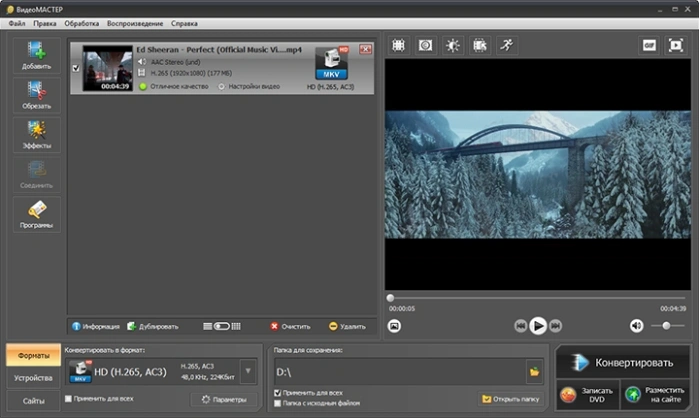Check Папка с исходным файлом option

point(277,403)
